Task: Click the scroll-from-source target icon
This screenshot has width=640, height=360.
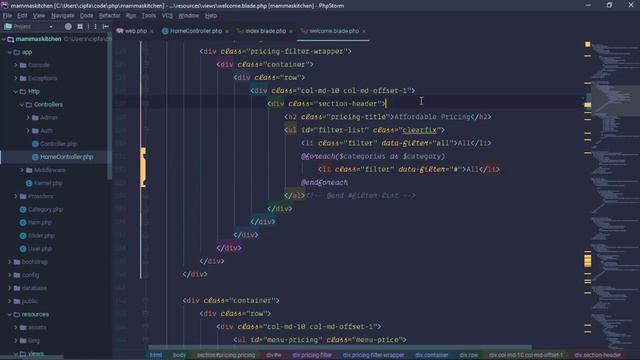Action: pyautogui.click(x=68, y=27)
